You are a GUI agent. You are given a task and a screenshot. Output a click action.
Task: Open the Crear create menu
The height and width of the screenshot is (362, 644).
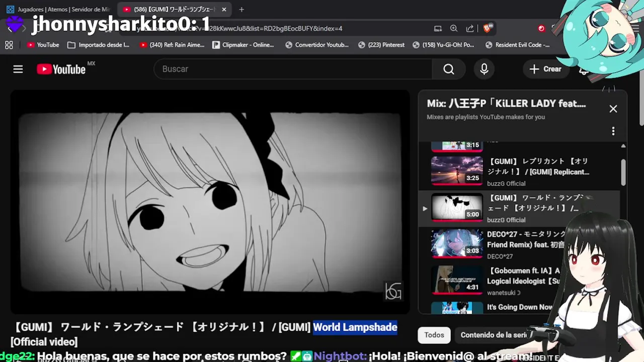pyautogui.click(x=545, y=69)
